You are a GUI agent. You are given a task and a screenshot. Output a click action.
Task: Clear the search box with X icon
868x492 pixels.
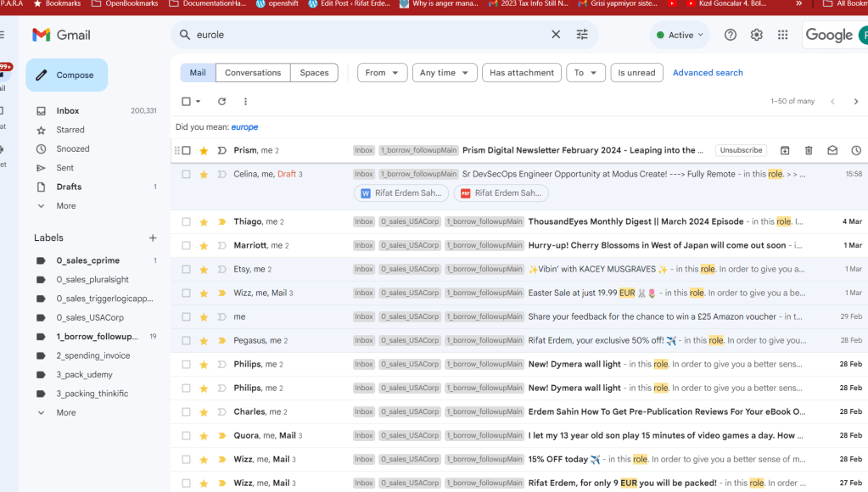[556, 34]
